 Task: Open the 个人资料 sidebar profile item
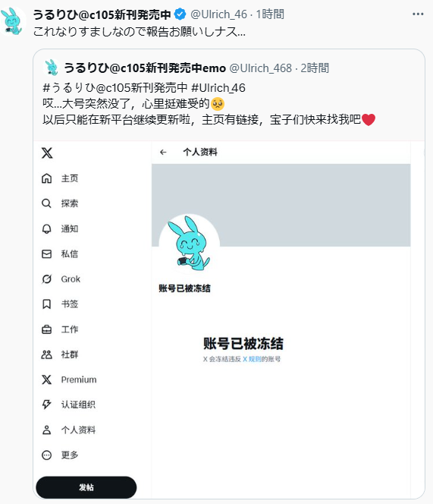coord(69,430)
